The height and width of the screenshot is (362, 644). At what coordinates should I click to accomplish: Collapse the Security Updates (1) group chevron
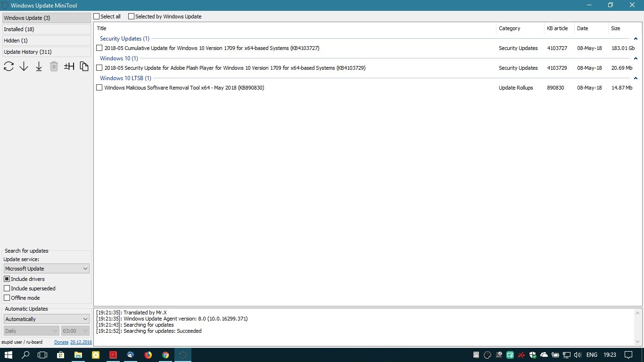click(636, 39)
